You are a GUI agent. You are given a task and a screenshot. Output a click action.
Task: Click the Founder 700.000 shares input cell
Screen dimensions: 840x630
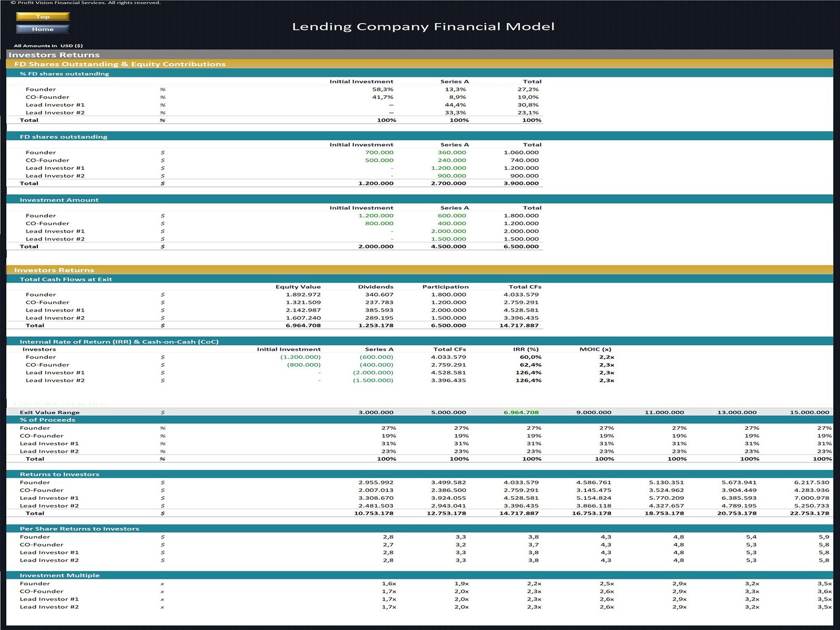379,153
